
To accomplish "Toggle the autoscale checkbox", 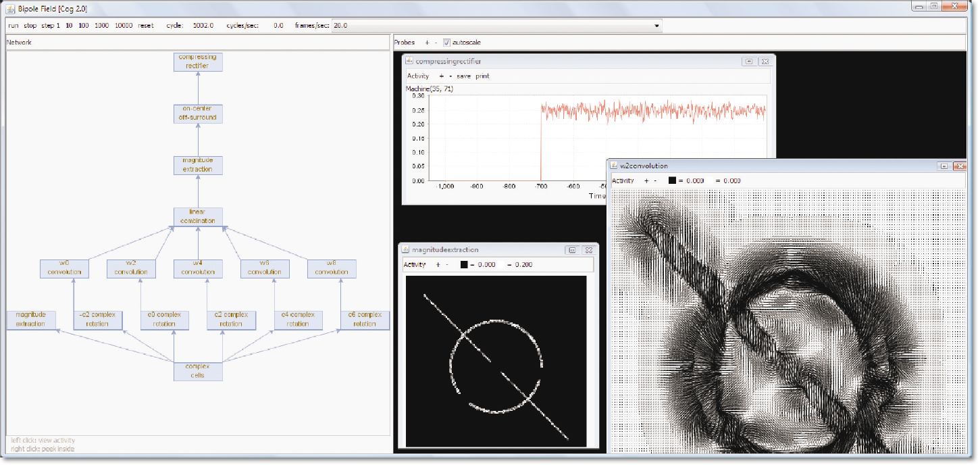I will (x=447, y=43).
